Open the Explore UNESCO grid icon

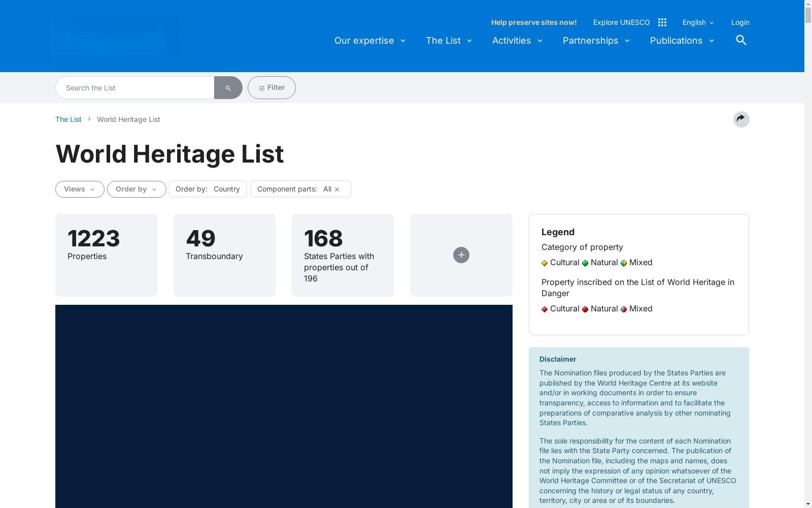(662, 22)
